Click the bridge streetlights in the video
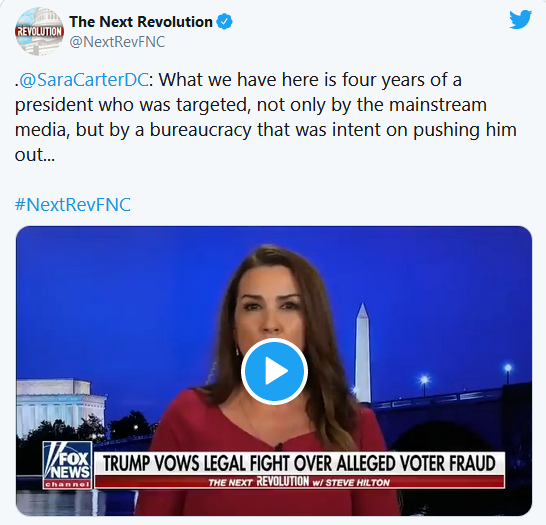546x525 pixels. tap(466, 376)
